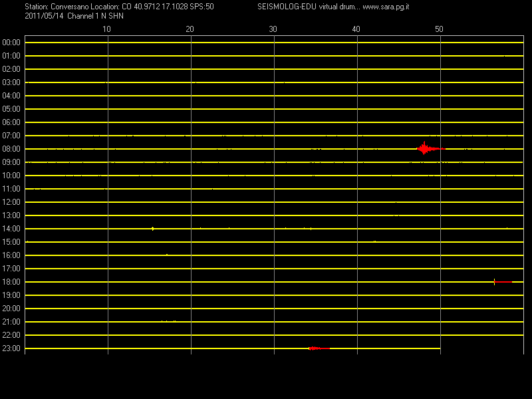The height and width of the screenshot is (399, 532).
Task: Click the coordinates 40.9712 17.1028 text
Action: tap(161, 7)
